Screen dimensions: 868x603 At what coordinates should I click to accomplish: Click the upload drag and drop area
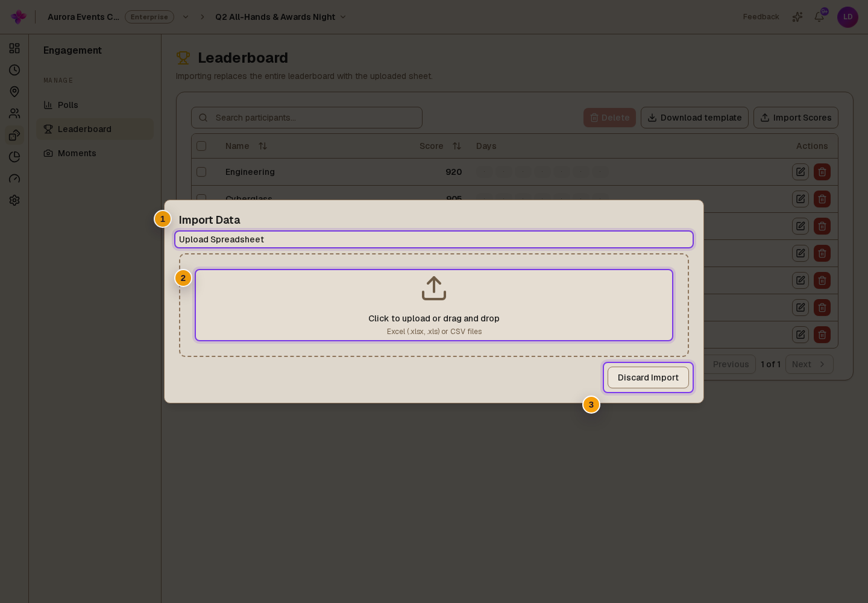[x=434, y=305]
